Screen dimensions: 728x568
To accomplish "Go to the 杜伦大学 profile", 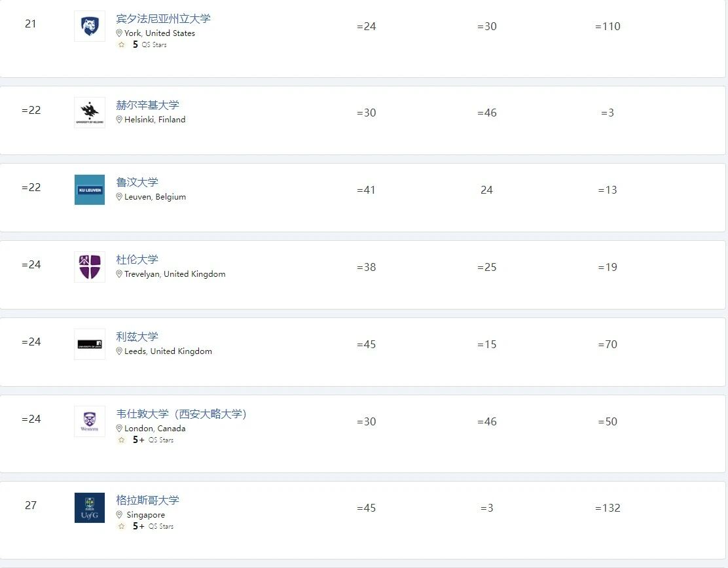I will (137, 260).
